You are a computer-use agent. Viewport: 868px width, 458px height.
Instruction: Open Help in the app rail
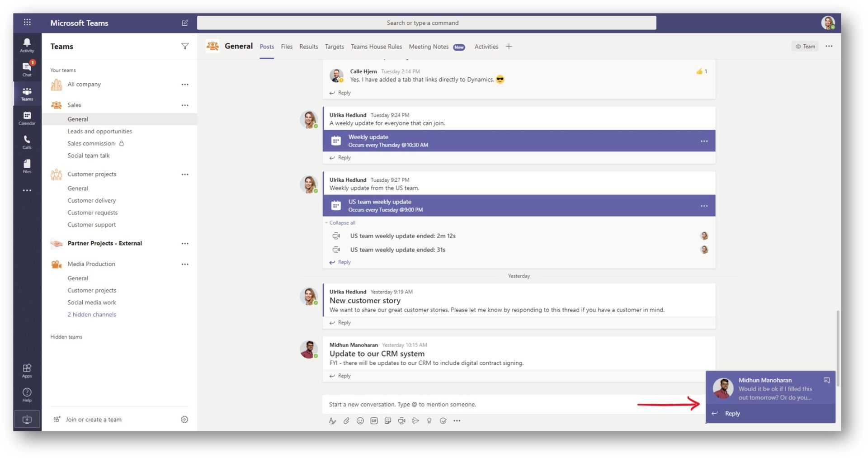click(27, 395)
